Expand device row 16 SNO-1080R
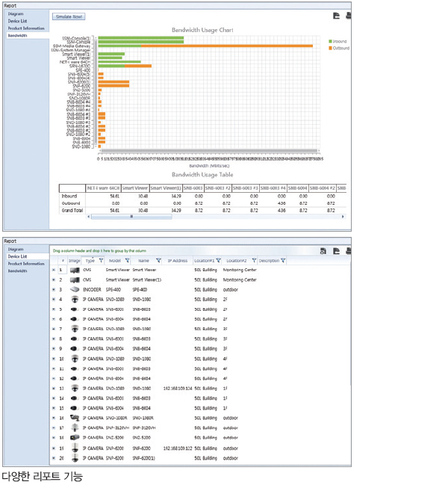Screen dimensions: 448x485 [x=54, y=418]
